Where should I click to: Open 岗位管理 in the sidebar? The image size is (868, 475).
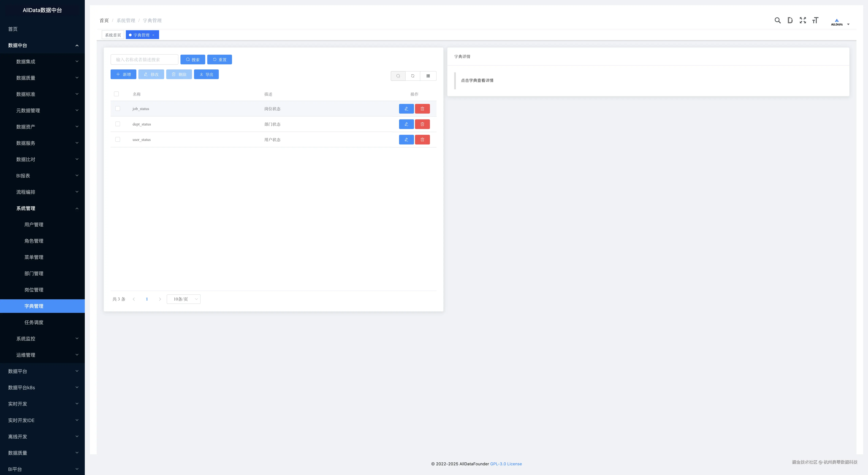click(42, 290)
